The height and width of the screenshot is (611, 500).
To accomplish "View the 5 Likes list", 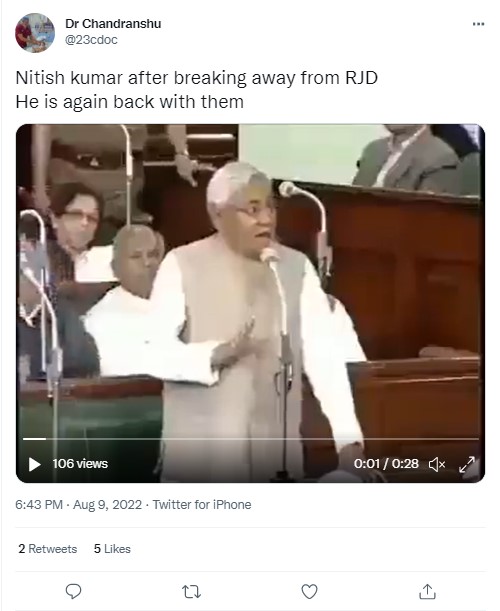I will tap(112, 549).
